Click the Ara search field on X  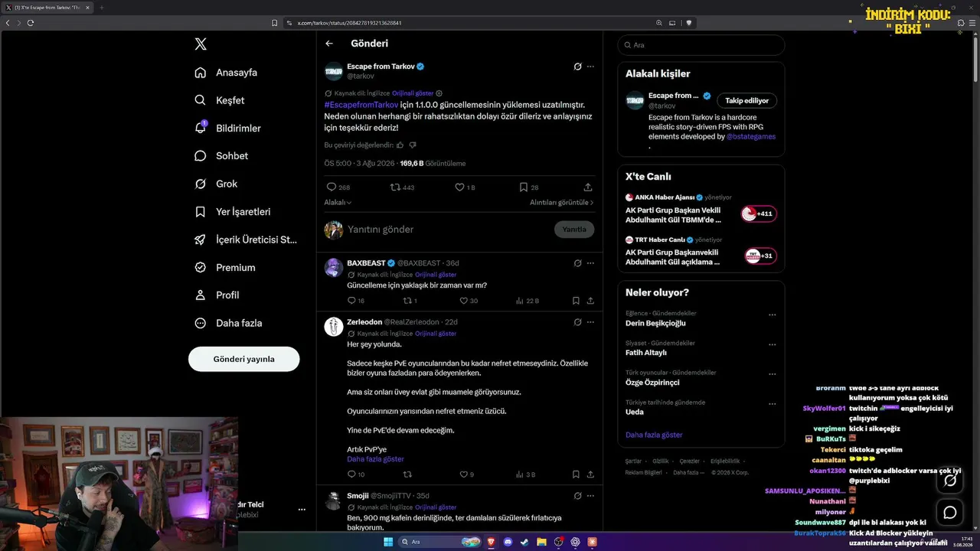point(701,45)
